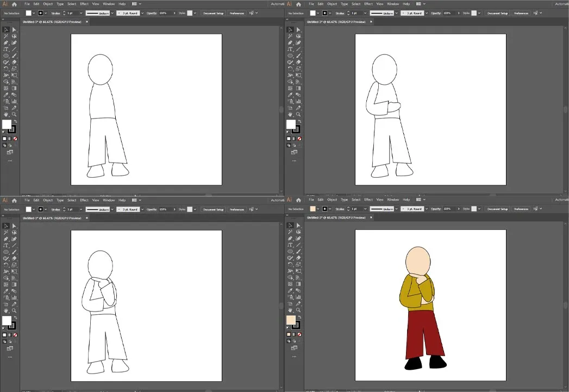Image resolution: width=569 pixels, height=392 pixels.
Task: Pick the Eyedropper tool in bottom-right window
Action: click(290, 291)
